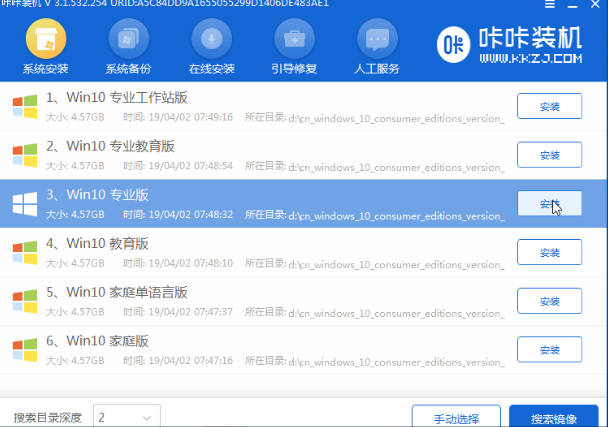Viewport: 608px width, 427px height.
Task: Open the 系统安装 icon in top toolbar
Action: 45,40
